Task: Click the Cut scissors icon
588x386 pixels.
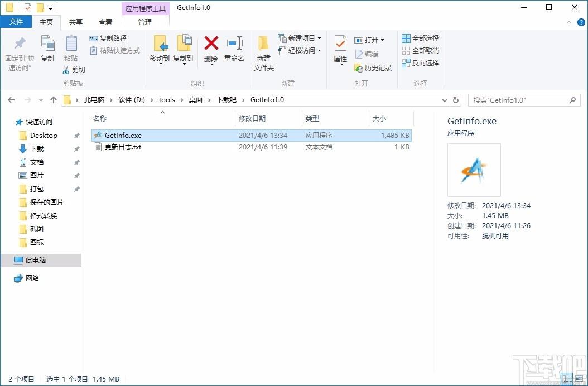Action: tap(66, 70)
